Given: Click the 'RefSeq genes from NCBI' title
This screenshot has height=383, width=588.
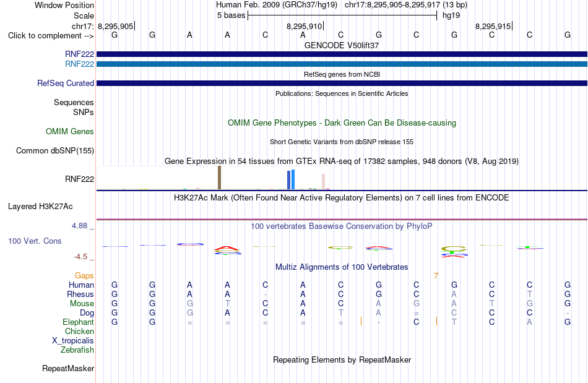Looking at the screenshot, I should coord(342,74).
